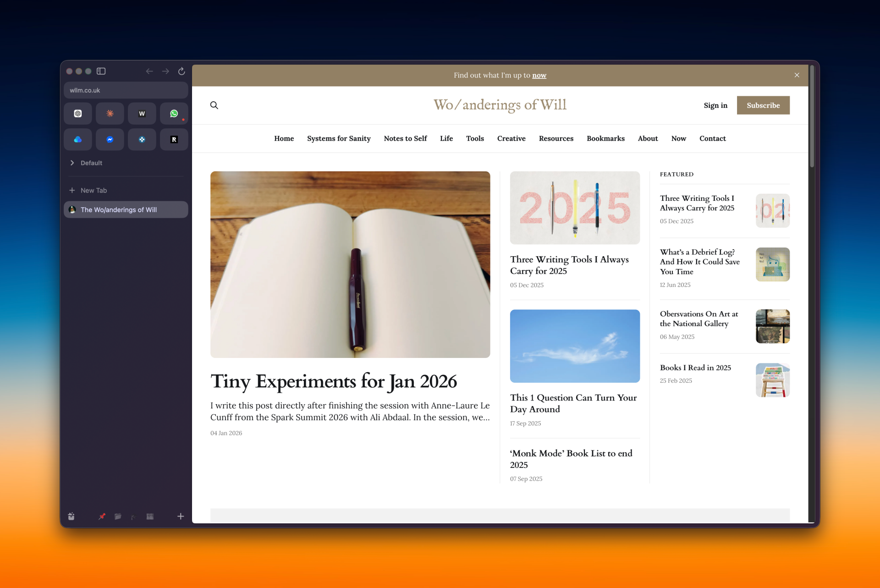The width and height of the screenshot is (880, 588).
Task: Open the black R pinned shortcut
Action: tap(174, 140)
